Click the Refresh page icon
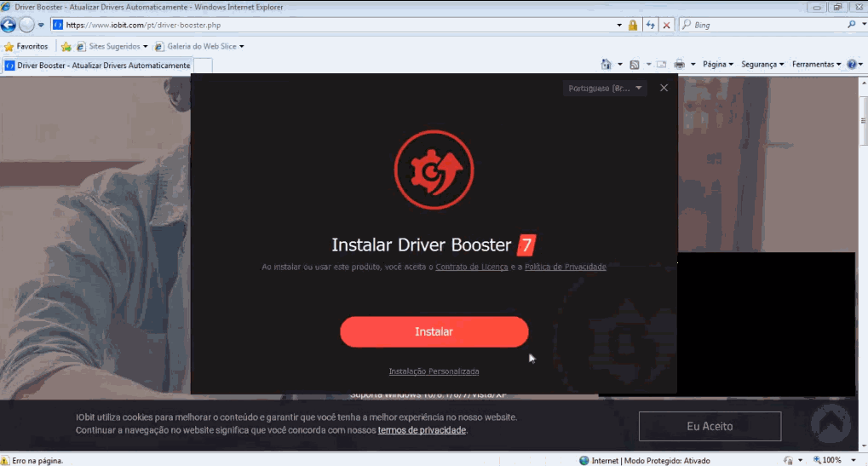Screen dimensions: 868x466 [651, 25]
